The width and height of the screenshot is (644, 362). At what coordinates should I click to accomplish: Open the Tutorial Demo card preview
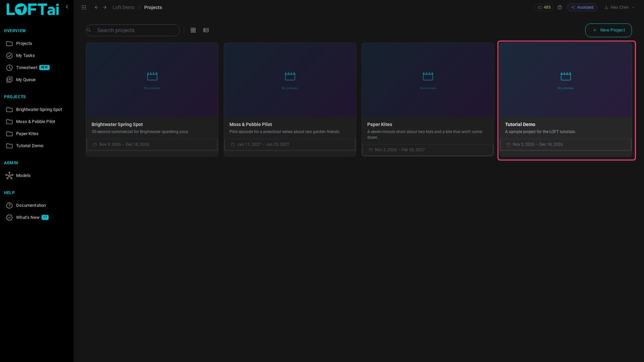pyautogui.click(x=566, y=80)
